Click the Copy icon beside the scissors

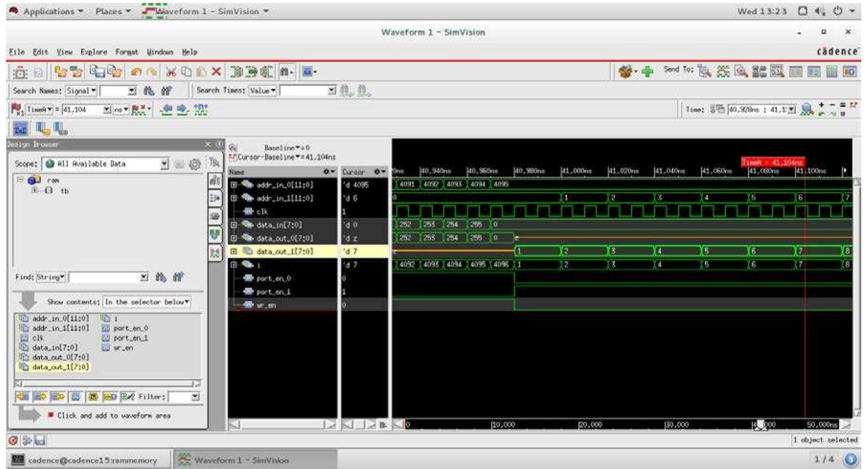186,72
